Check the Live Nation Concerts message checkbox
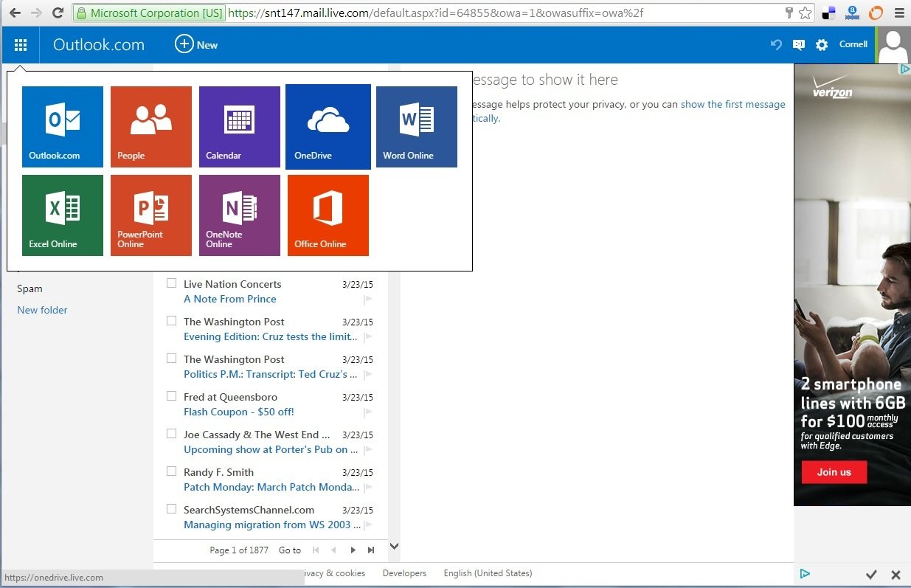The width and height of the screenshot is (911, 588). [x=171, y=283]
